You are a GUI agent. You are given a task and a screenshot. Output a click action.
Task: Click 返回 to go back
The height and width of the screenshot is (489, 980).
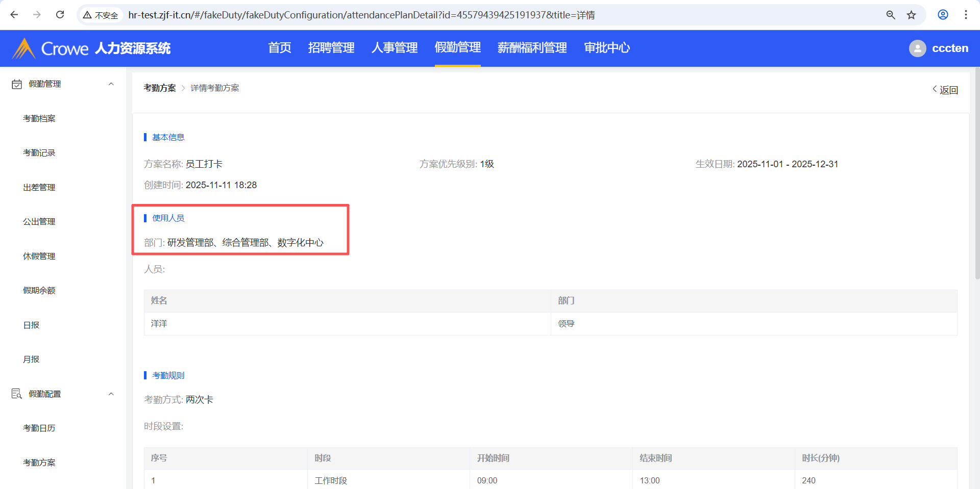pos(945,90)
